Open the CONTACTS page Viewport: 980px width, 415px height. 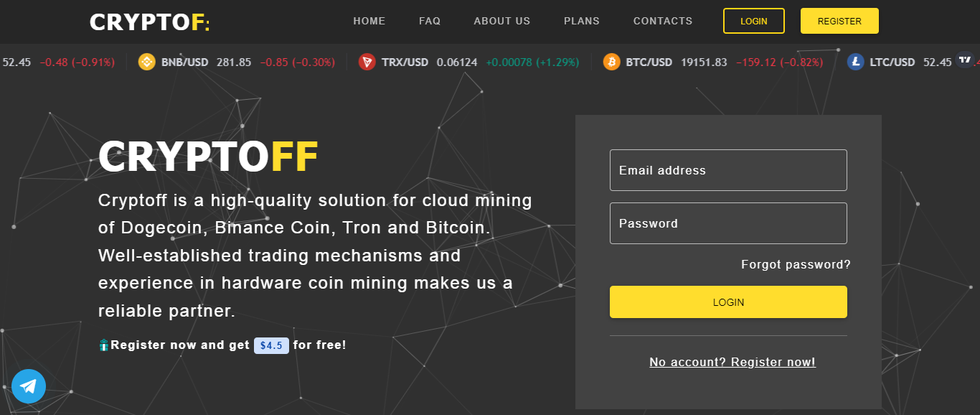click(x=663, y=21)
